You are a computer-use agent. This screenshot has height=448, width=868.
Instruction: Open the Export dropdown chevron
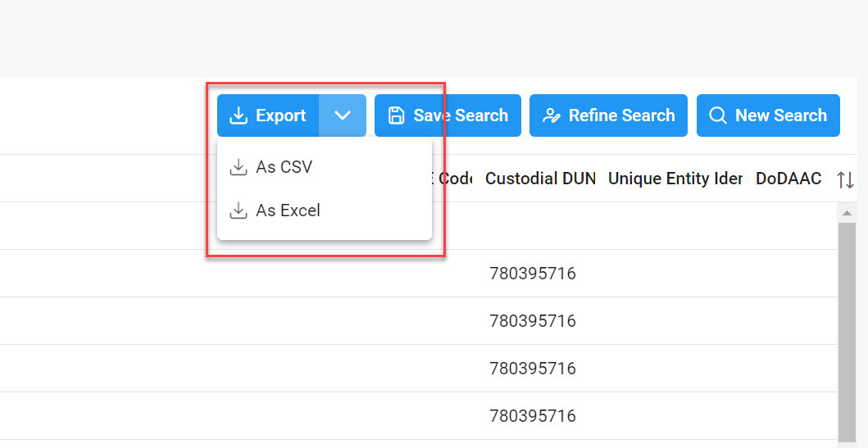click(x=343, y=116)
